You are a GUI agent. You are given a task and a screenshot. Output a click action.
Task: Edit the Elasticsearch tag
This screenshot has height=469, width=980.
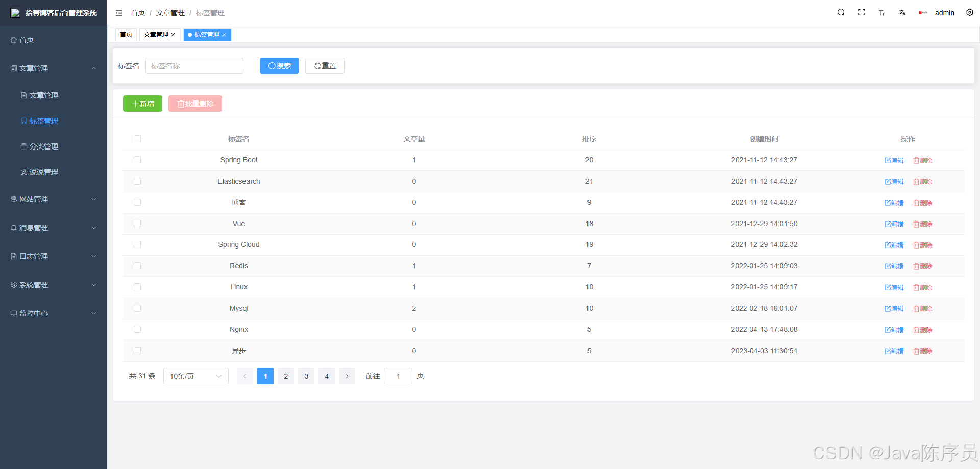pos(894,182)
